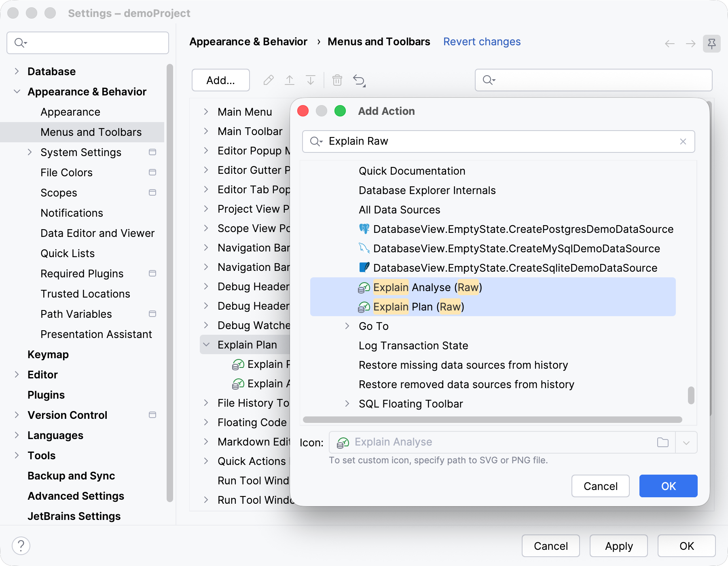
Task: Open Quick Lists settings page
Action: [68, 253]
